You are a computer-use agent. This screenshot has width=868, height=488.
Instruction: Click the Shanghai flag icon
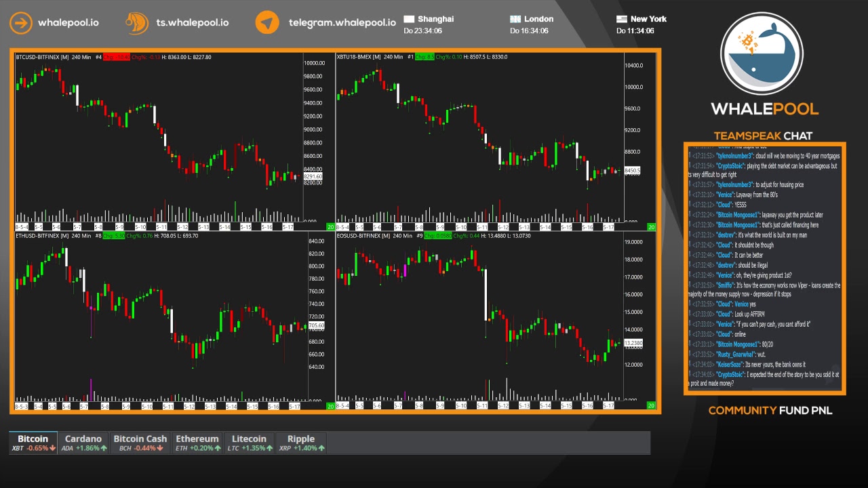409,19
